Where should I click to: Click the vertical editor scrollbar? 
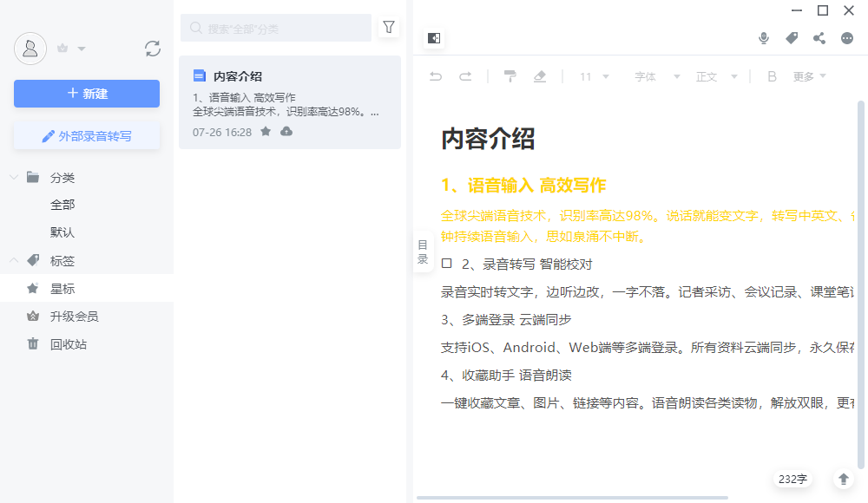[860, 285]
